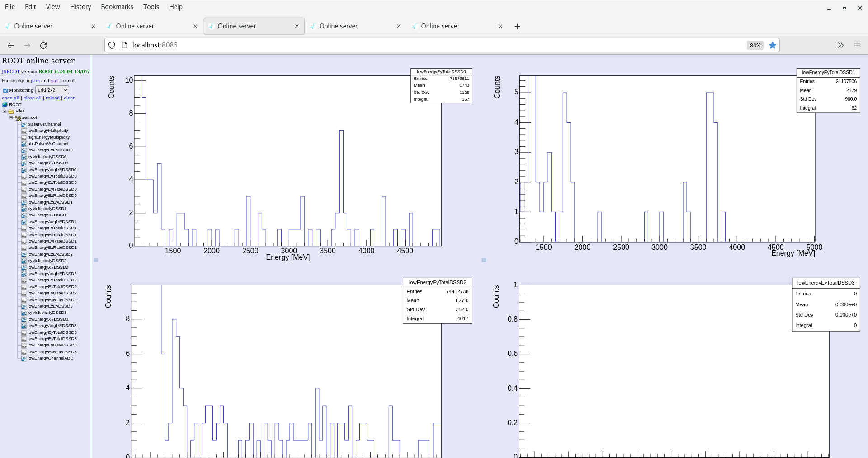Image resolution: width=868 pixels, height=458 pixels.
Task: Click the ROOT globe icon in hierarchy
Action: [5, 104]
